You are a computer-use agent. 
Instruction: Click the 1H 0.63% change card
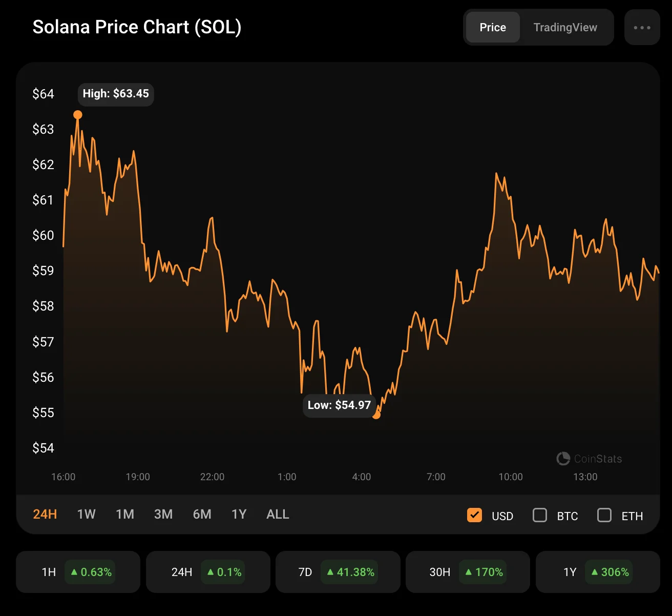[78, 572]
